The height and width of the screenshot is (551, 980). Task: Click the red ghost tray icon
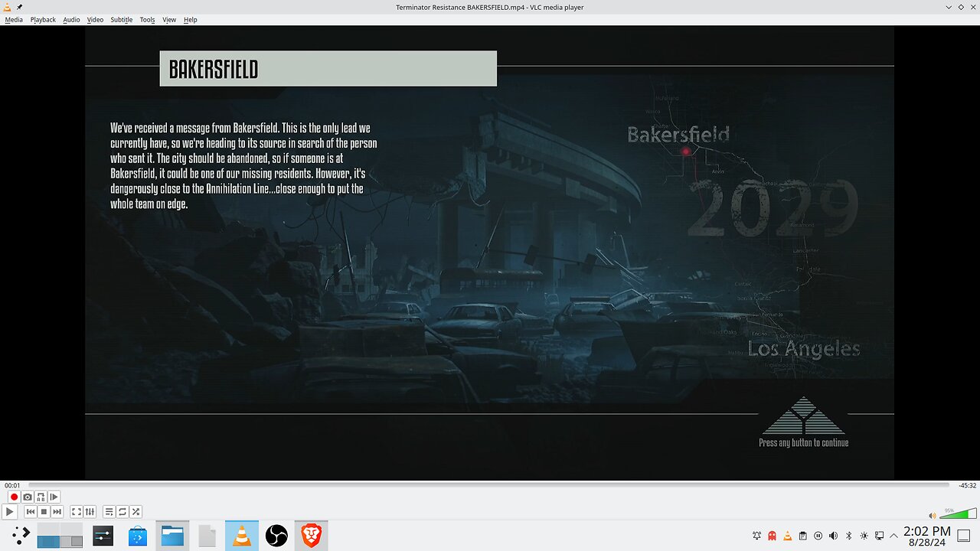point(772,536)
